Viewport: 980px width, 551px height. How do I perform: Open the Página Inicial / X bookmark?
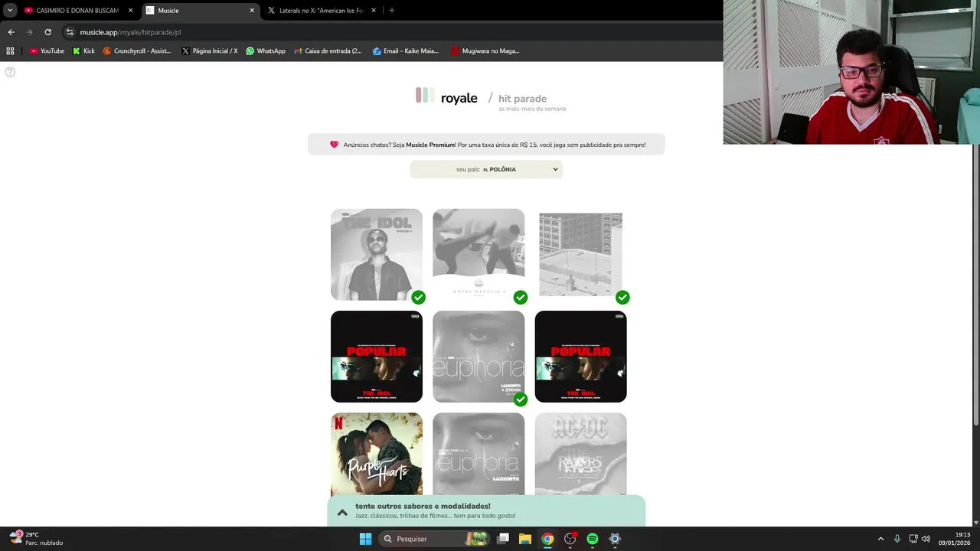pyautogui.click(x=210, y=51)
